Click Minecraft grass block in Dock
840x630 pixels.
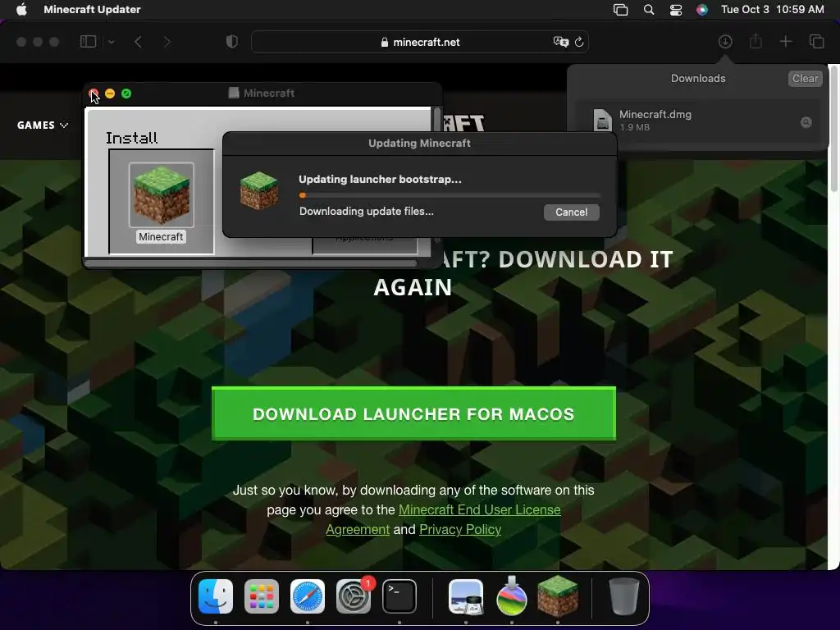(x=558, y=596)
